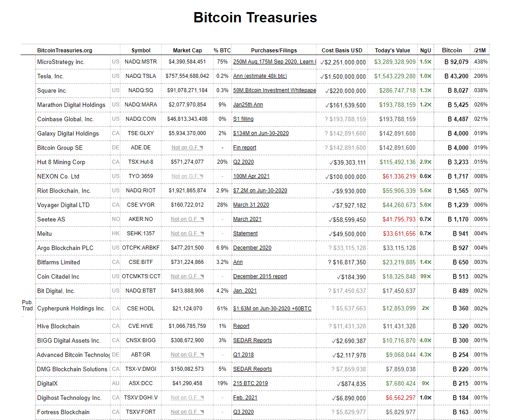Click the arrow icon beside Bitcoin Group SE's Not on G.F.
The width and height of the screenshot is (529, 420).
[x=201, y=148]
